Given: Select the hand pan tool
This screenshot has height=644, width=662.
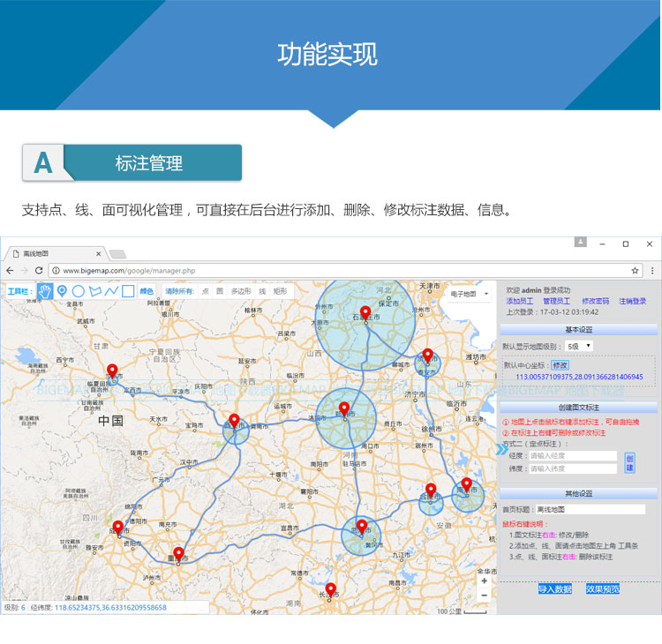Looking at the screenshot, I should pos(45,291).
